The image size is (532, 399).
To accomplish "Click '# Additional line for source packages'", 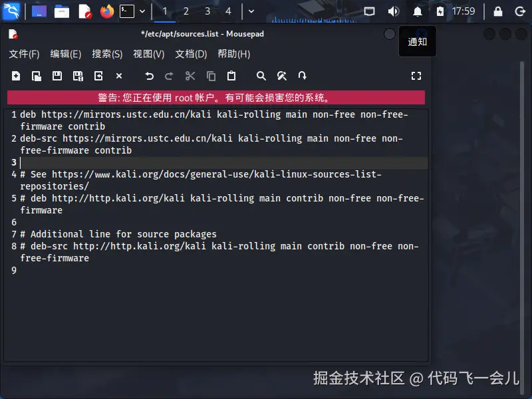I will point(118,234).
